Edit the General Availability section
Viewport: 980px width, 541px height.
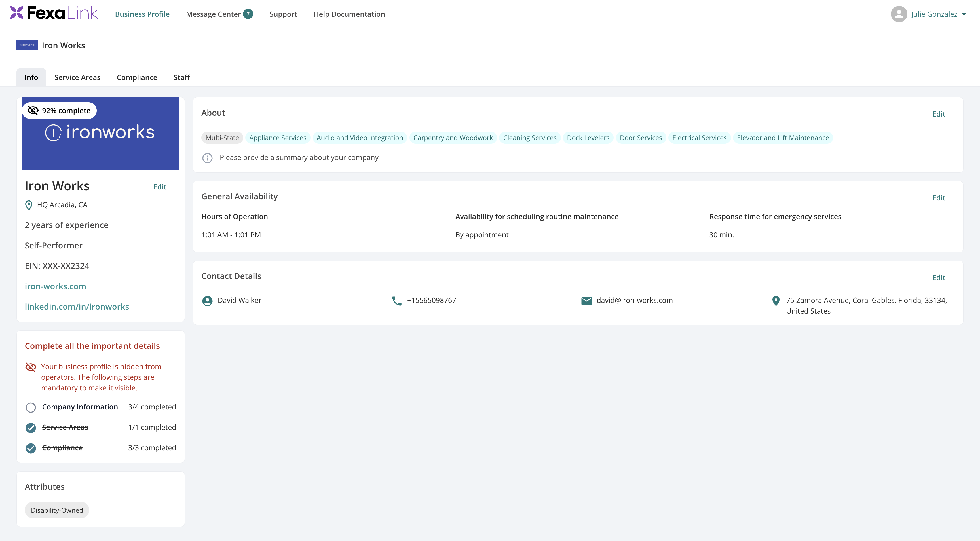pos(939,198)
